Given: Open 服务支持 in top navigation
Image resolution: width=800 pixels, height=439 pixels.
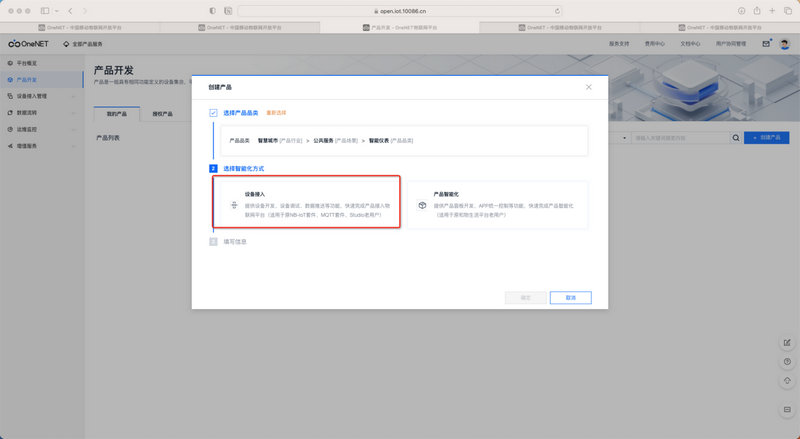Looking at the screenshot, I should point(619,44).
